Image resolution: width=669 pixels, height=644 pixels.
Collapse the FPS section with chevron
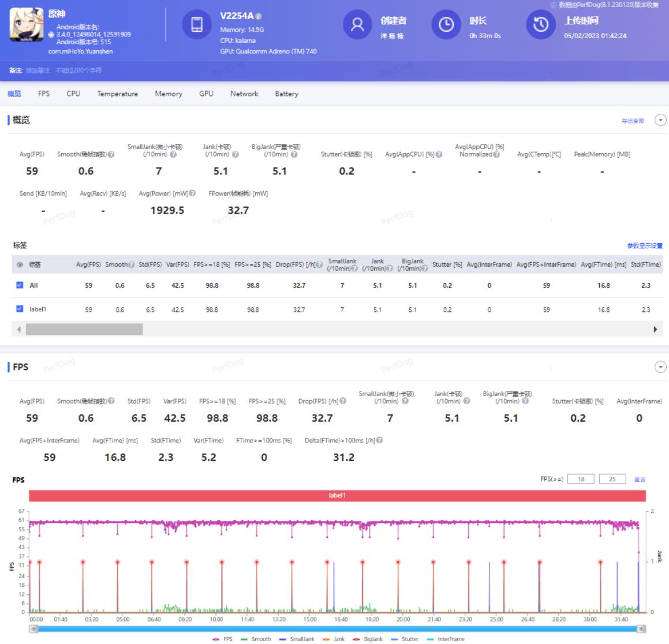click(660, 367)
